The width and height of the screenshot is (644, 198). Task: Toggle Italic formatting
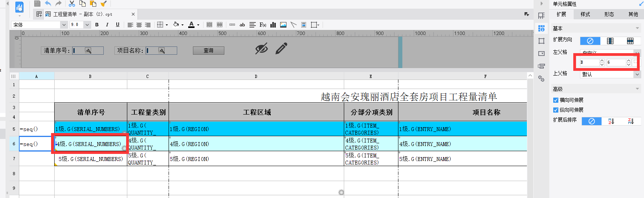pyautogui.click(x=107, y=24)
